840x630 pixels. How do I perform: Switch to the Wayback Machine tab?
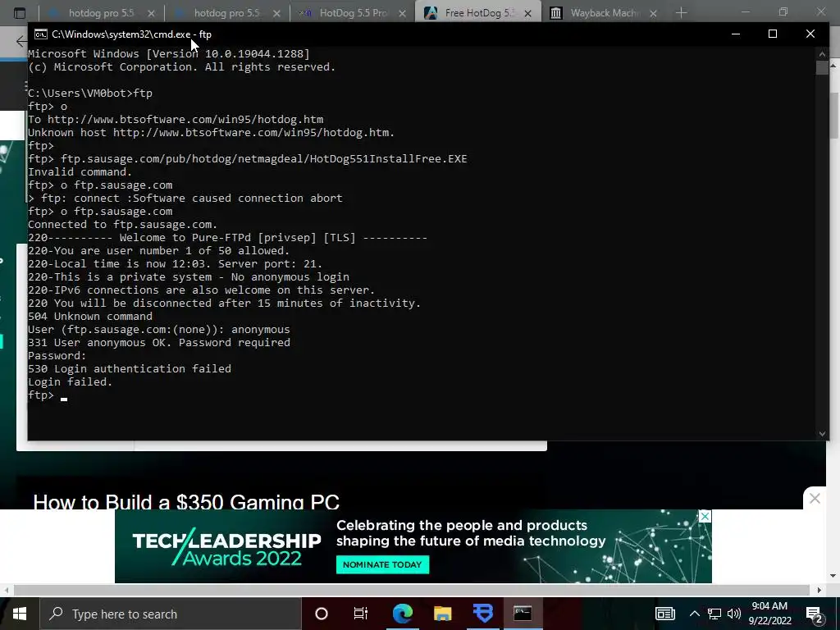coord(603,13)
